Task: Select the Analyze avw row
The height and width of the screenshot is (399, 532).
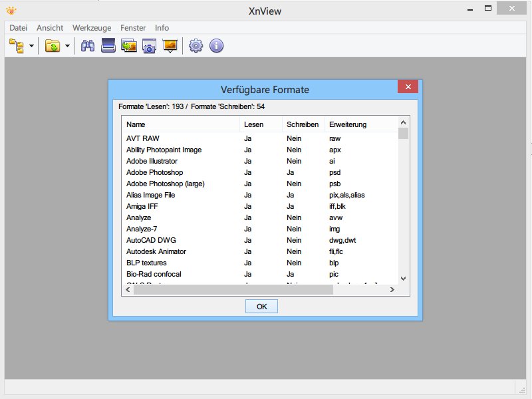Action: [260, 217]
